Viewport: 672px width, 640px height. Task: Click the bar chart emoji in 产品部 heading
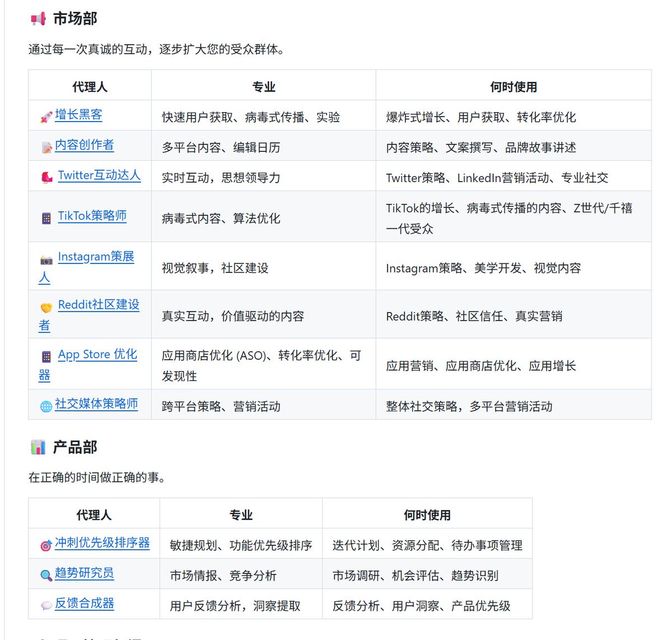pyautogui.click(x=38, y=447)
